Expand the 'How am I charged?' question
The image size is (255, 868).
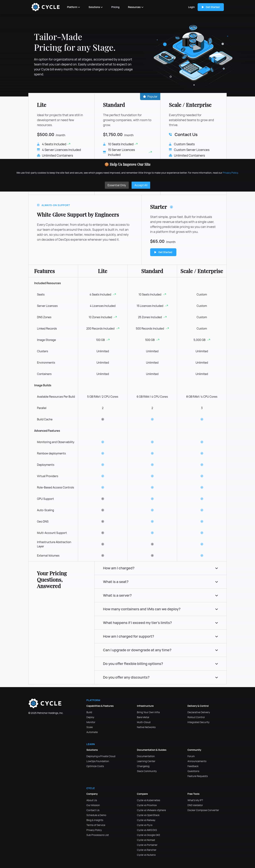[160, 568]
